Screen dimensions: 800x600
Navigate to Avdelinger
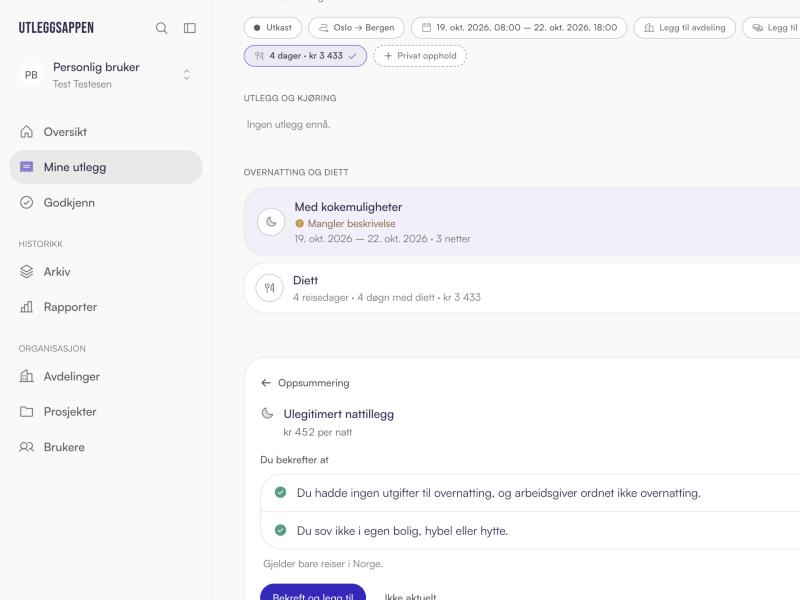click(x=106, y=377)
